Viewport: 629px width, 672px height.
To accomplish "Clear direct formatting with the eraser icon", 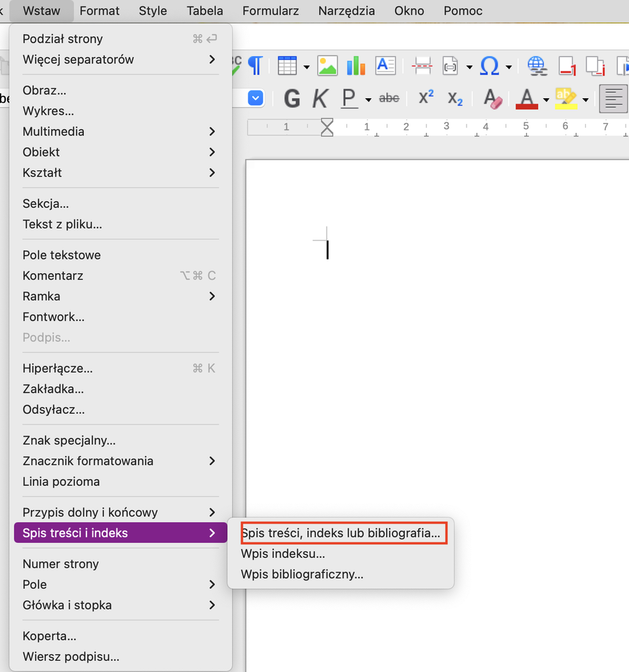I will point(492,98).
